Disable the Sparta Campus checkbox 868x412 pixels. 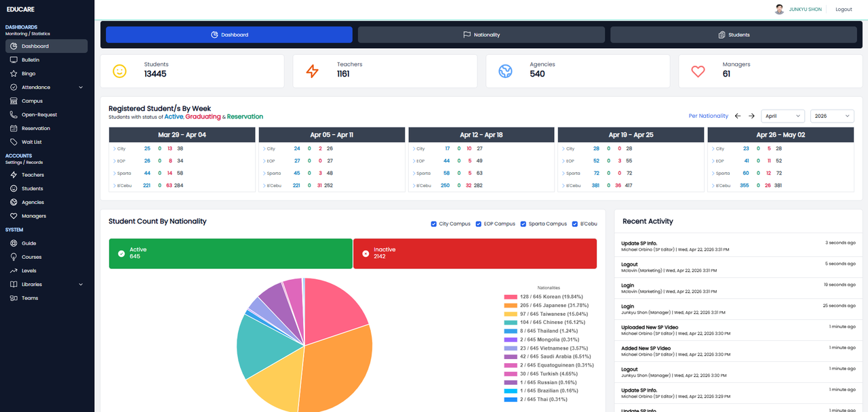[x=524, y=224]
